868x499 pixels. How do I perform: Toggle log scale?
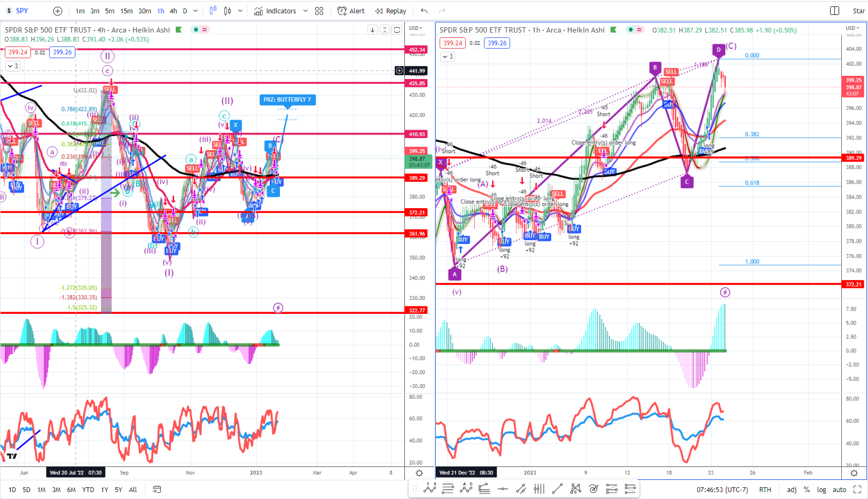tap(822, 489)
